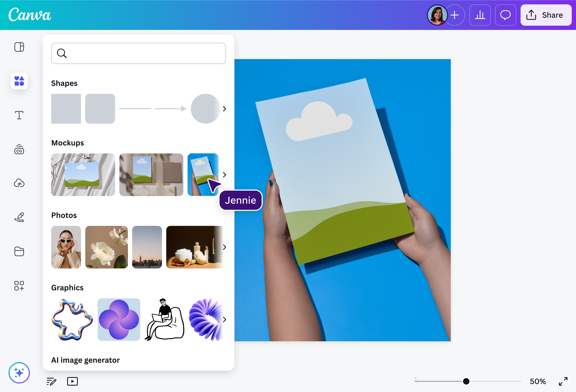Screen dimensions: 576x392
Task: Expand more Mockups with chevron
Action: point(224,175)
